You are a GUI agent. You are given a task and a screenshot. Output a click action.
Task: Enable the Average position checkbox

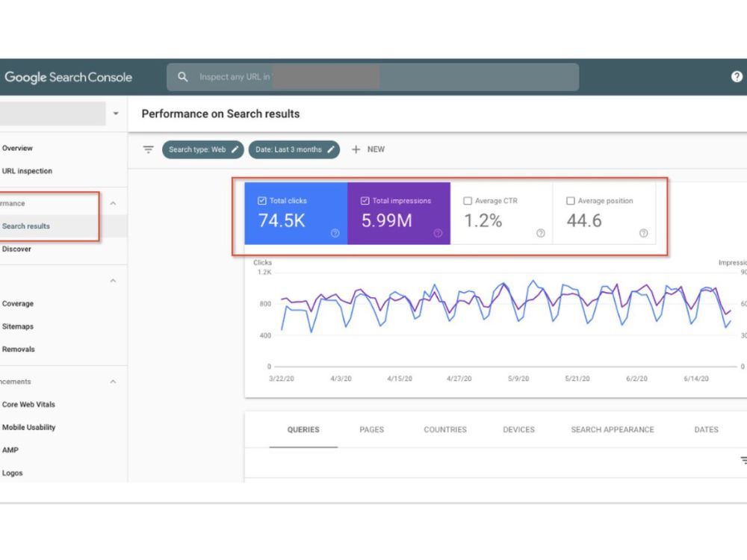click(571, 201)
